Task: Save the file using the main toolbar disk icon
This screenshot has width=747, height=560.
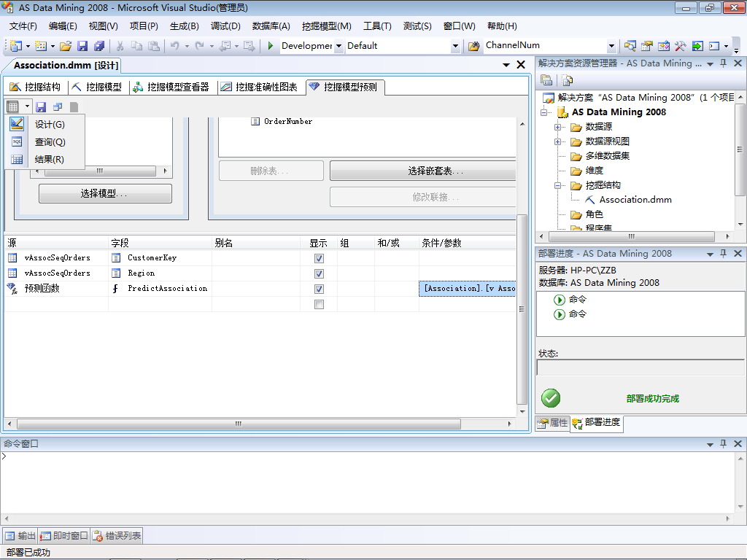Action: coord(82,46)
